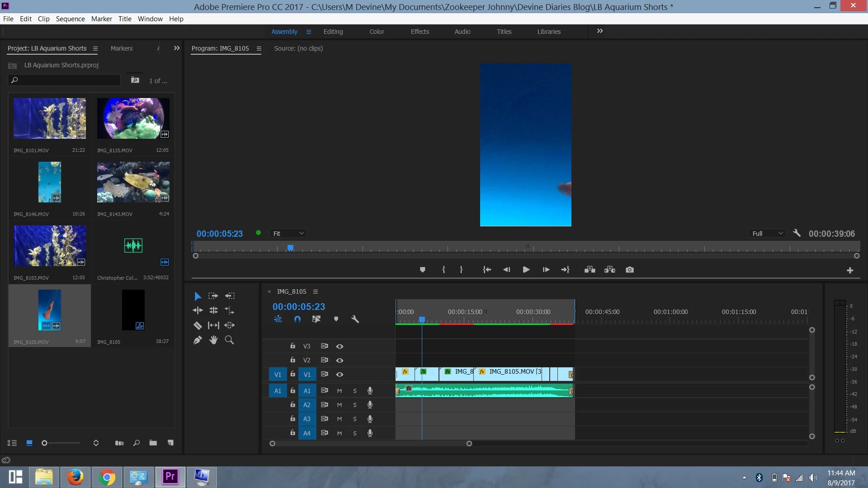Image resolution: width=868 pixels, height=488 pixels.
Task: Toggle the V3 track lock
Action: 292,346
